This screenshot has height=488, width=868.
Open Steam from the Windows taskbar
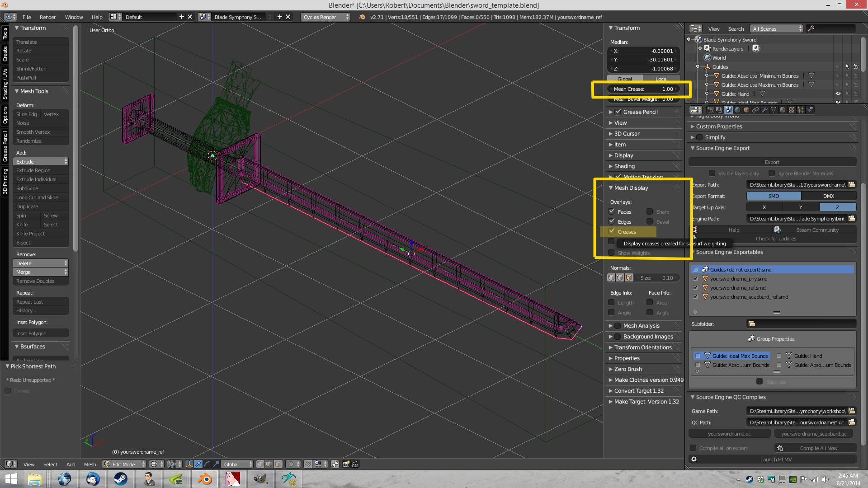coord(120,479)
